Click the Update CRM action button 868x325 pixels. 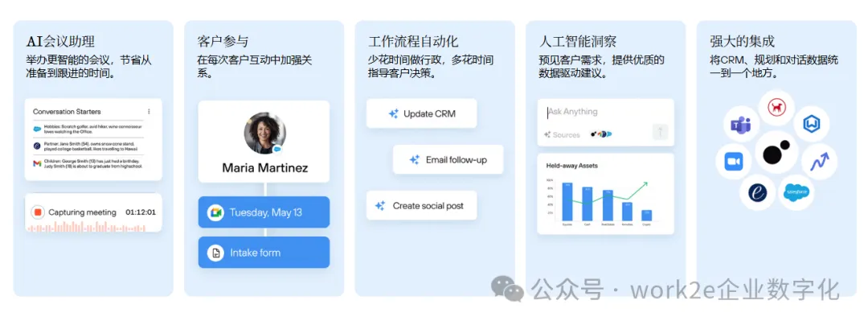tap(421, 113)
